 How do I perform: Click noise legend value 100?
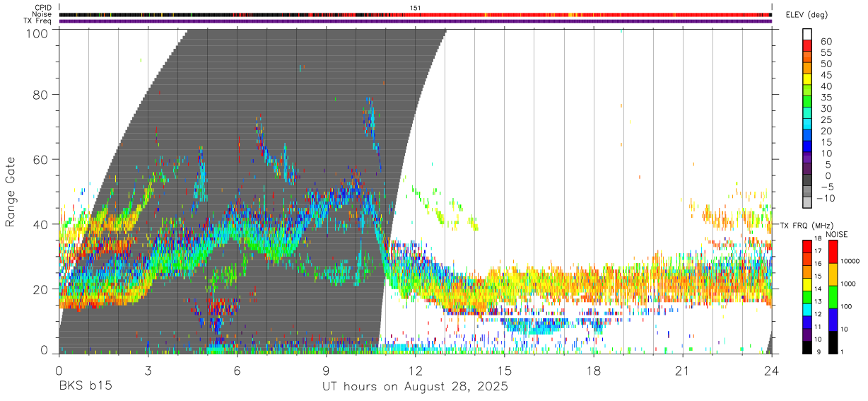click(x=847, y=306)
